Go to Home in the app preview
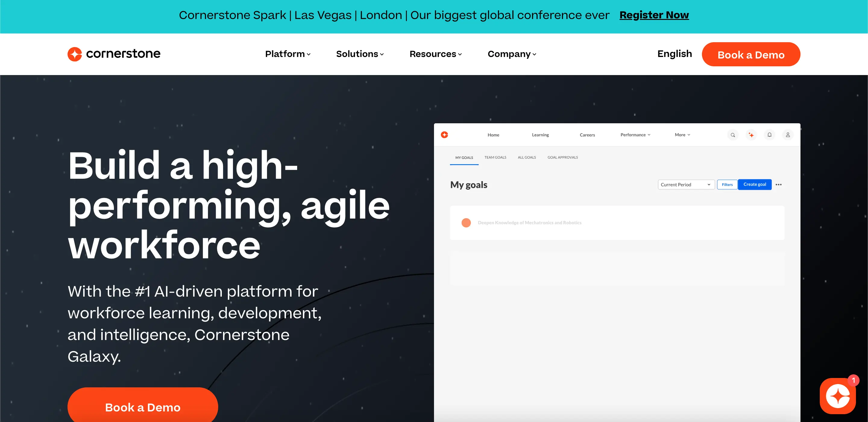This screenshot has height=422, width=868. [493, 135]
